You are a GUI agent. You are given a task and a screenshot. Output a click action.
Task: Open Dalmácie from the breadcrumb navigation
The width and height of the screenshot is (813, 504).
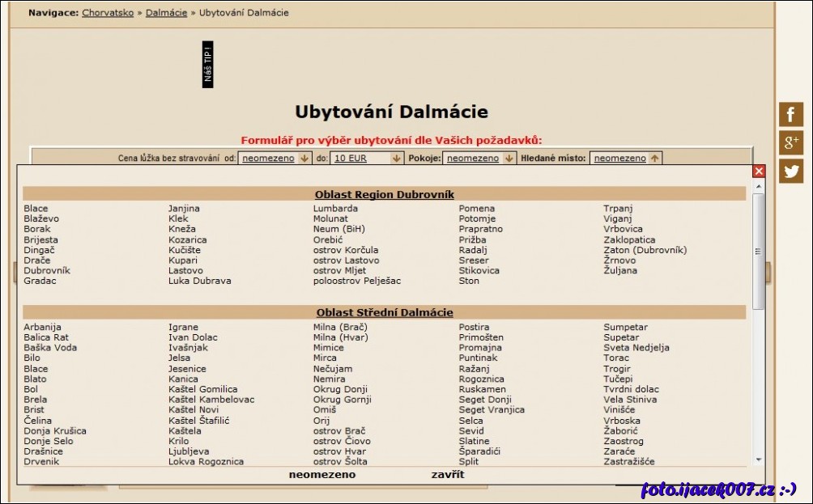pos(166,12)
